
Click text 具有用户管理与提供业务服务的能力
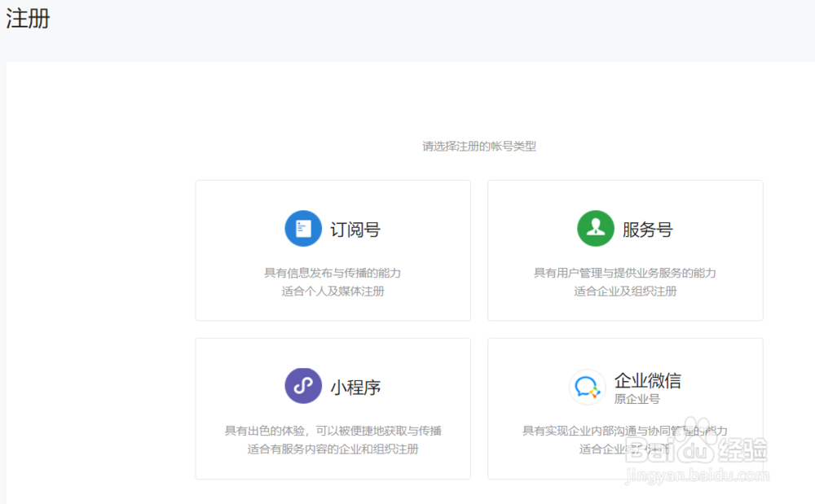625,273
